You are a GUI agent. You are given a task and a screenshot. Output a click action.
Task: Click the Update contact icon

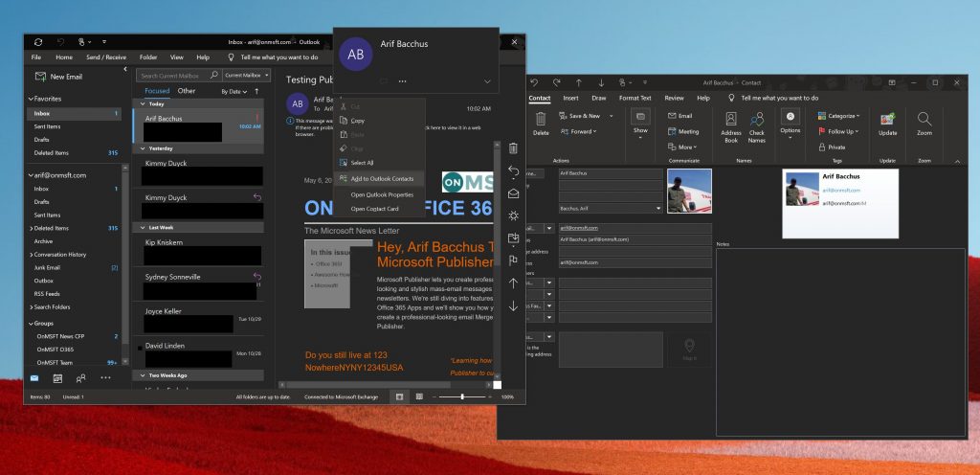coord(887,124)
